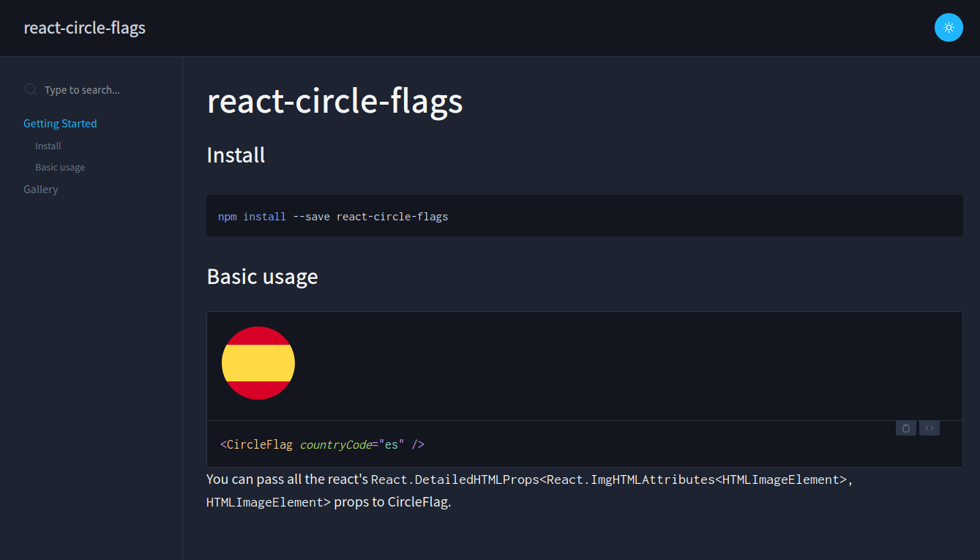This screenshot has width=980, height=560.
Task: Click into the CircleFlag live code editor
Action: 512,445
